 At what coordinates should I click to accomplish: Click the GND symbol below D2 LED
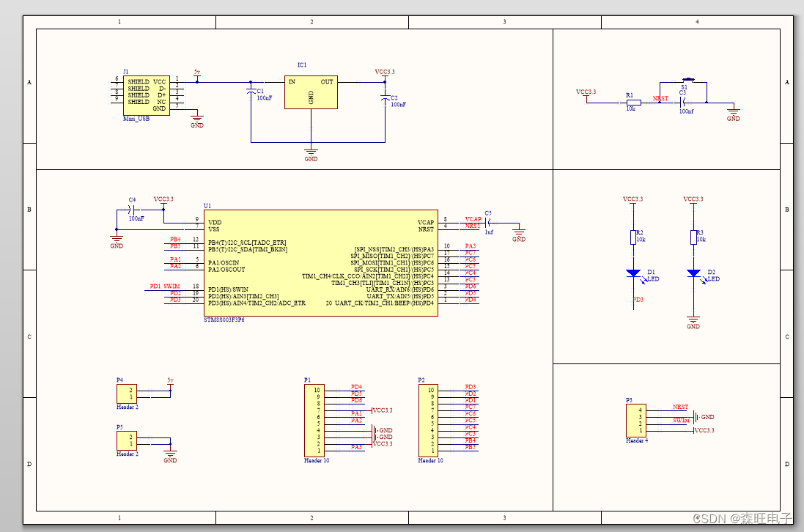pyautogui.click(x=693, y=322)
